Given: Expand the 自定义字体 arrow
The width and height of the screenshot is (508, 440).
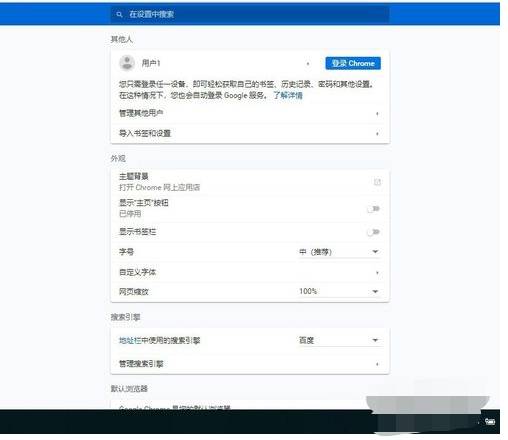Looking at the screenshot, I should click(377, 273).
